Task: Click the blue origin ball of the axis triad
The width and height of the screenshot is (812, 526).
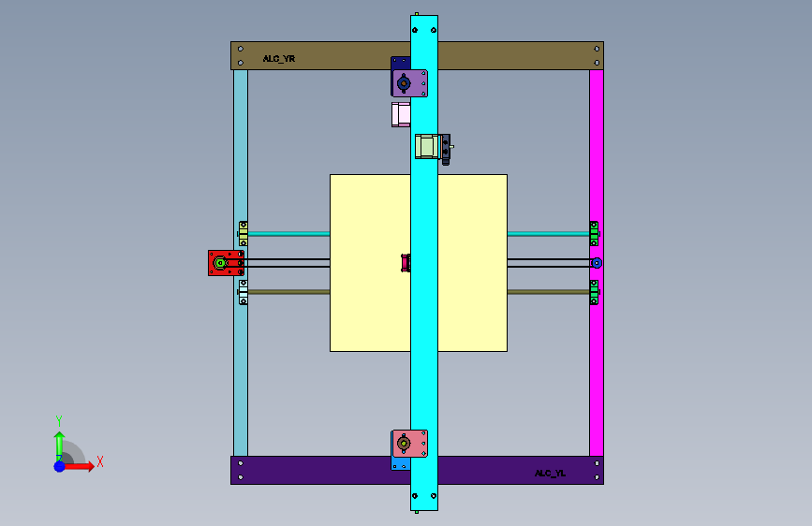Action: tap(60, 466)
